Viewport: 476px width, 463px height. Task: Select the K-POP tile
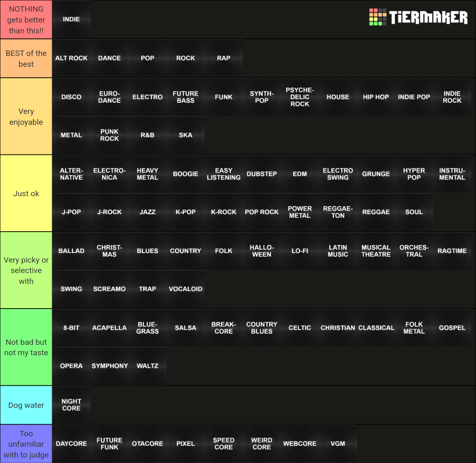(x=185, y=212)
